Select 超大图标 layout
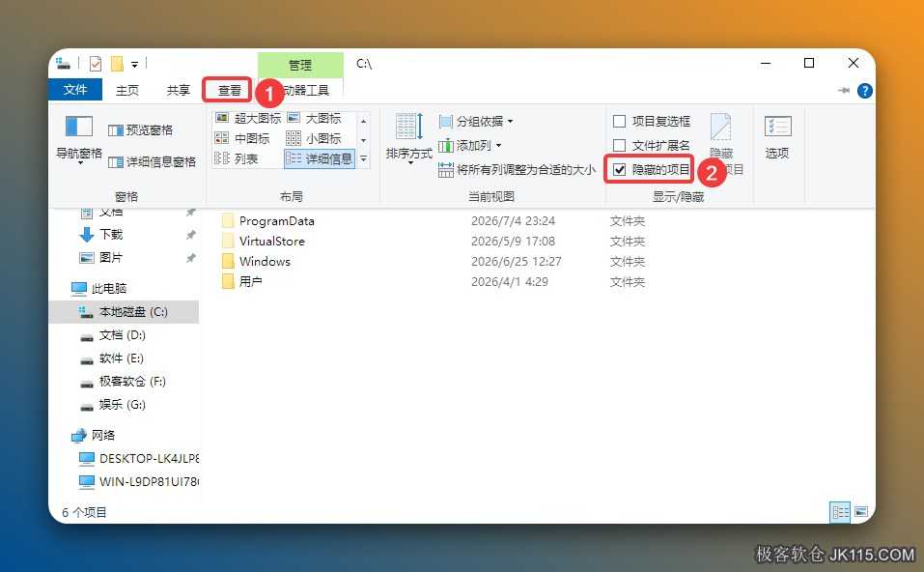Screen dimensions: 924x572 248,118
